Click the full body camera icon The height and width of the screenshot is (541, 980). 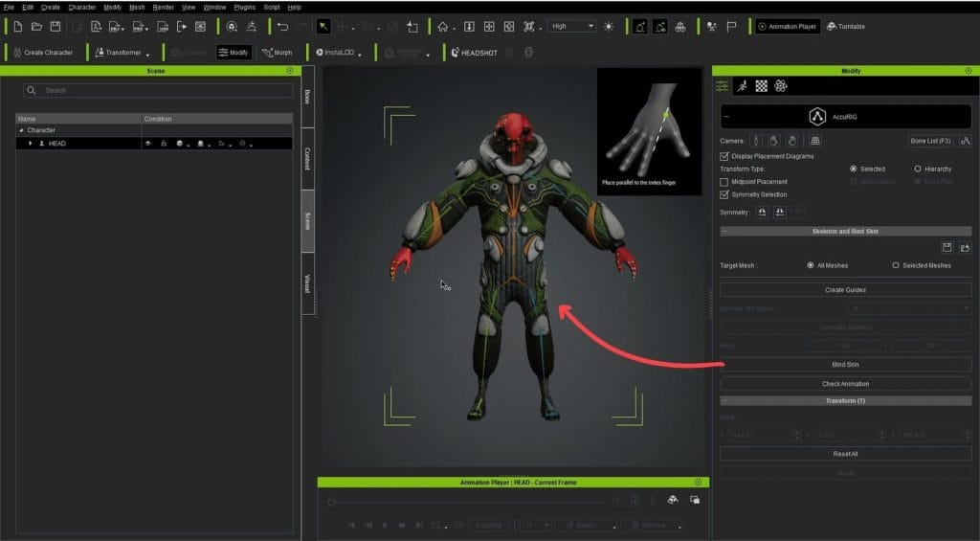click(x=755, y=141)
